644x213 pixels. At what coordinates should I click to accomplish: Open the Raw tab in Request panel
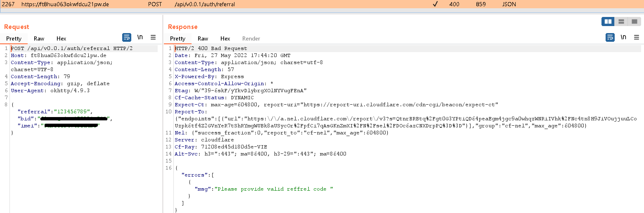pos(39,38)
